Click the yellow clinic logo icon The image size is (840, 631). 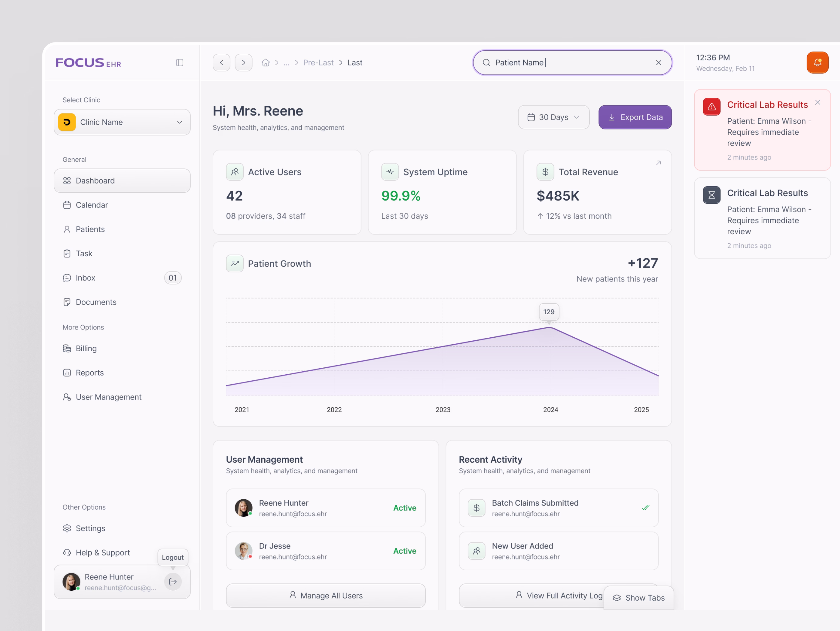click(67, 122)
